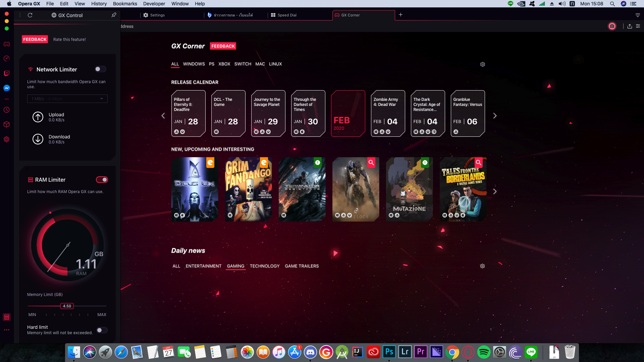
Task: Click FEEDBACK button in GX Control panel
Action: (x=35, y=39)
